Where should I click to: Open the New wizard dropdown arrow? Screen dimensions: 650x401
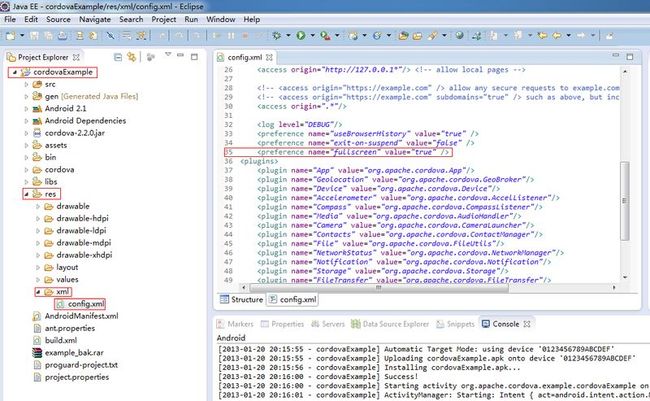[22, 36]
